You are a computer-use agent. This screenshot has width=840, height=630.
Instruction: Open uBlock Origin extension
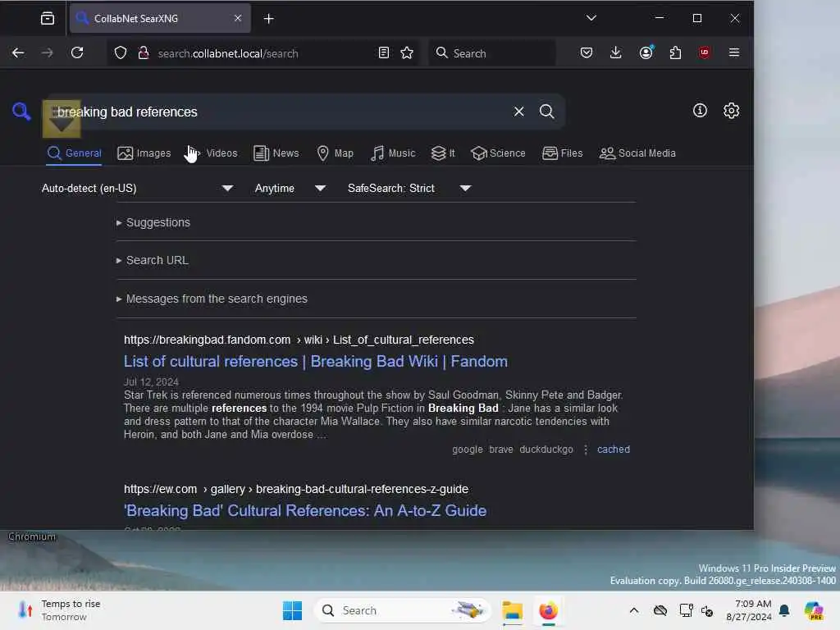pos(705,52)
